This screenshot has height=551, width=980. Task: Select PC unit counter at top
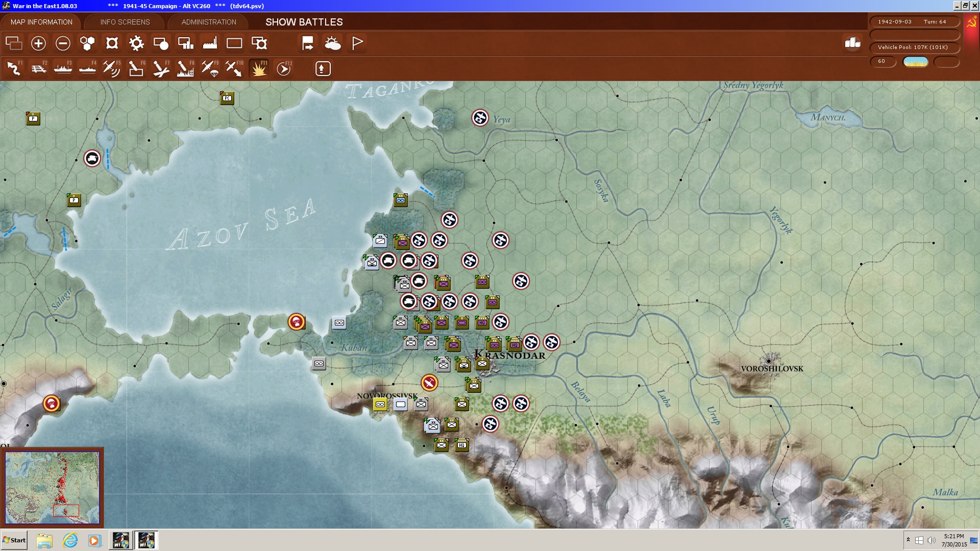tap(227, 98)
